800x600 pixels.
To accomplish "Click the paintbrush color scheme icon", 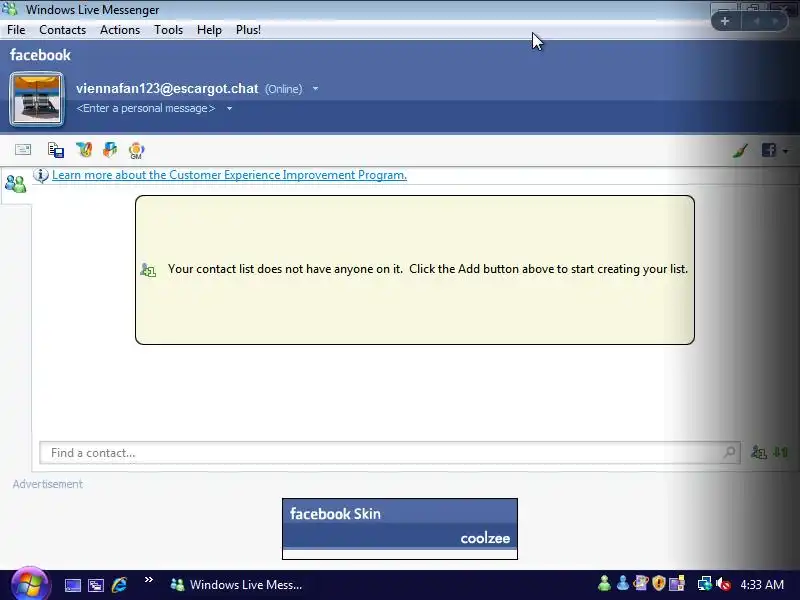I will point(740,150).
